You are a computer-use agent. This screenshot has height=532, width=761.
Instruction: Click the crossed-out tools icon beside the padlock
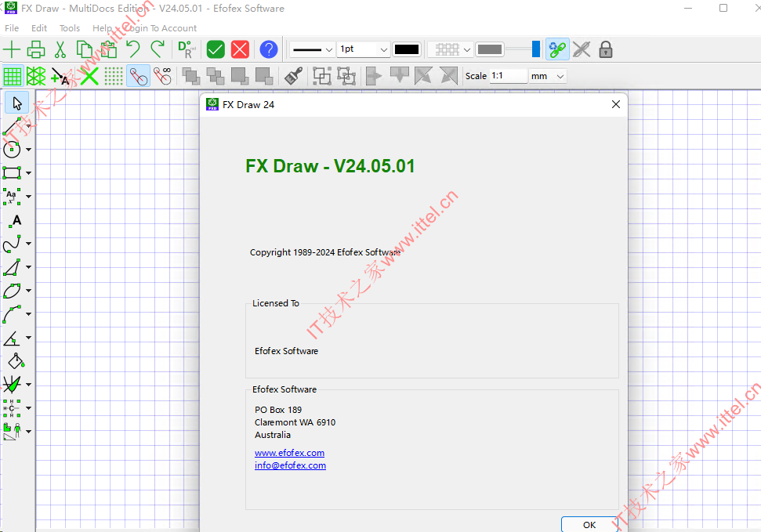pos(582,49)
